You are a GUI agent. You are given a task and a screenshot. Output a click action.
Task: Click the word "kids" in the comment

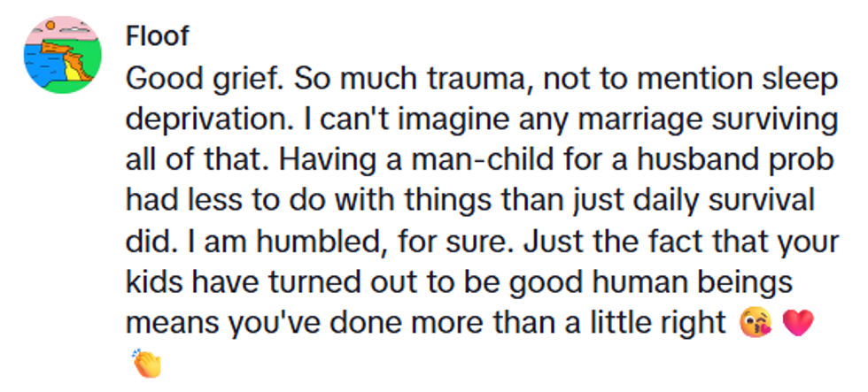(x=151, y=282)
